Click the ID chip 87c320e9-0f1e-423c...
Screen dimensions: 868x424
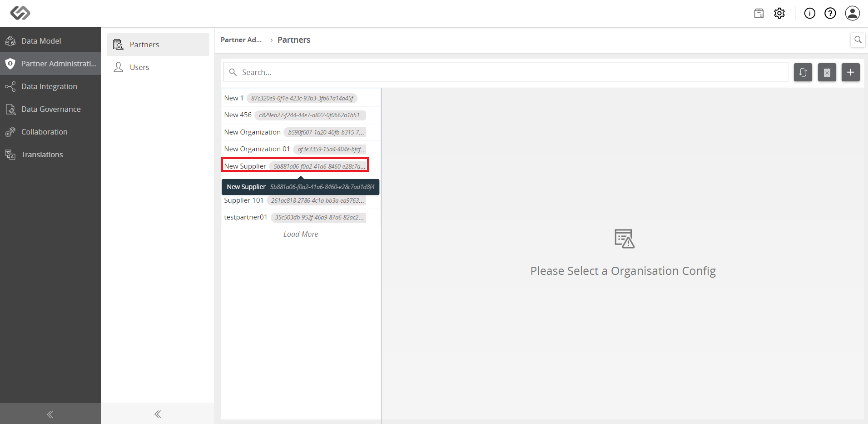point(302,98)
